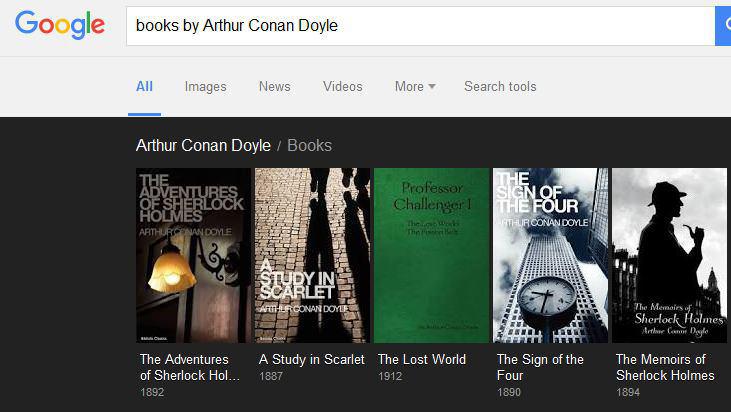The image size is (731, 412).
Task: Click the Google logo
Action: click(60, 25)
